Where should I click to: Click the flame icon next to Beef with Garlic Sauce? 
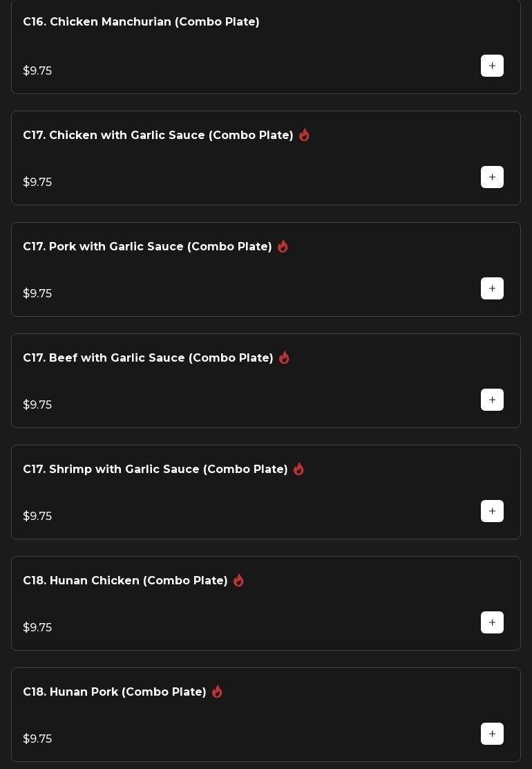[284, 358]
